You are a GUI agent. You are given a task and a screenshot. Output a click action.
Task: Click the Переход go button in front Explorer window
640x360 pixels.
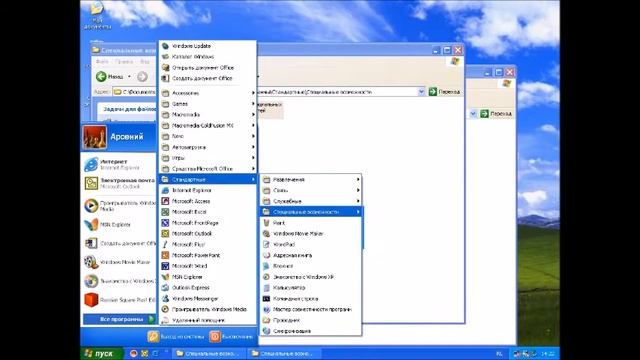[x=445, y=92]
